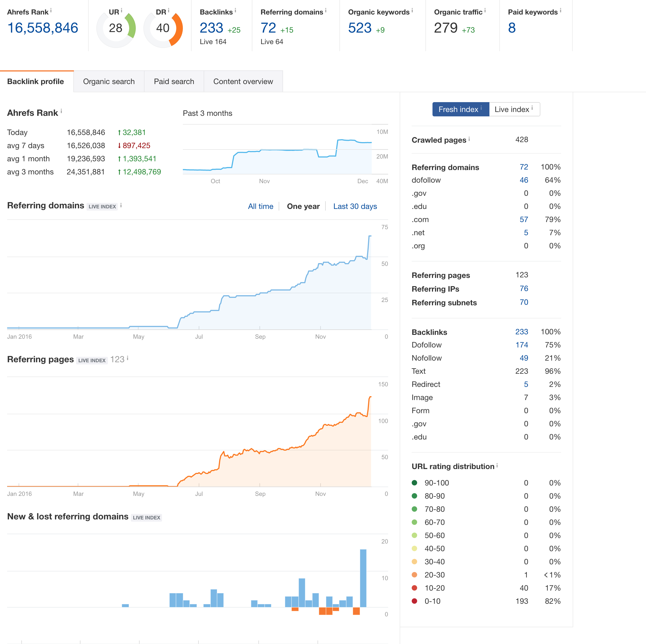Viewport: 646px width, 644px height.
Task: Switch to Live index
Action: click(x=514, y=110)
